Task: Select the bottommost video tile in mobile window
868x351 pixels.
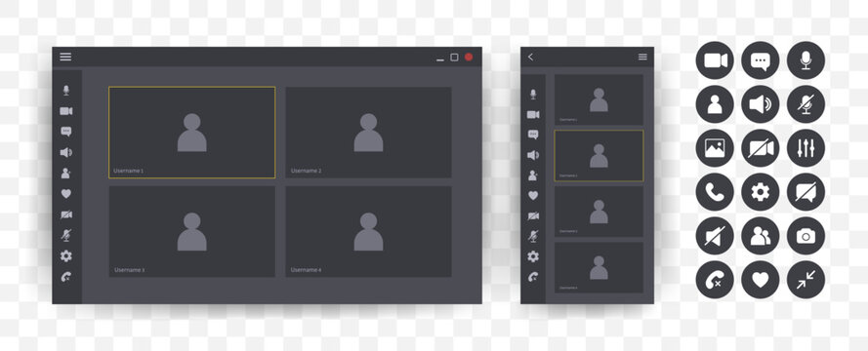Action: [599, 267]
